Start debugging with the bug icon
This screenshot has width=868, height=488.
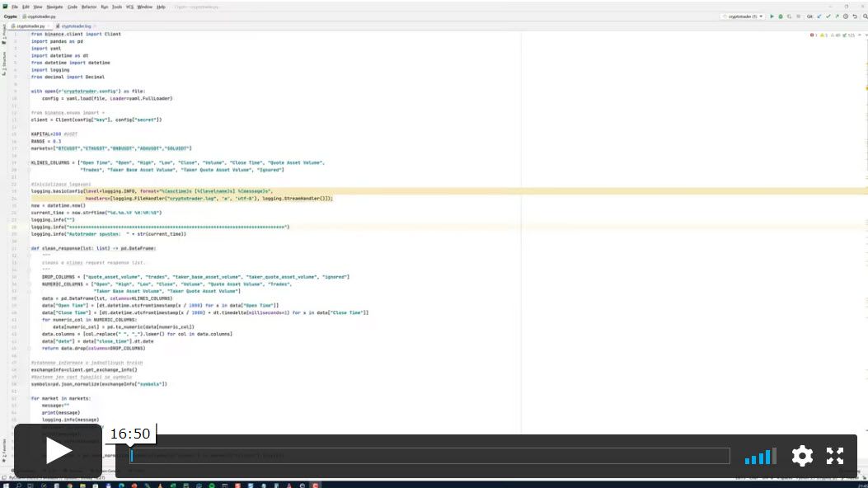pyautogui.click(x=781, y=16)
